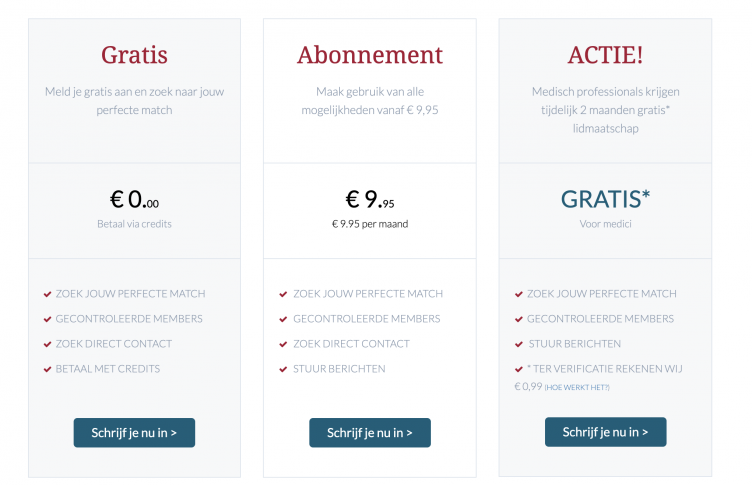Click checkmark by Abonnement 'Zoek direct contact'
Image resolution: width=752 pixels, height=485 pixels.
tap(283, 344)
